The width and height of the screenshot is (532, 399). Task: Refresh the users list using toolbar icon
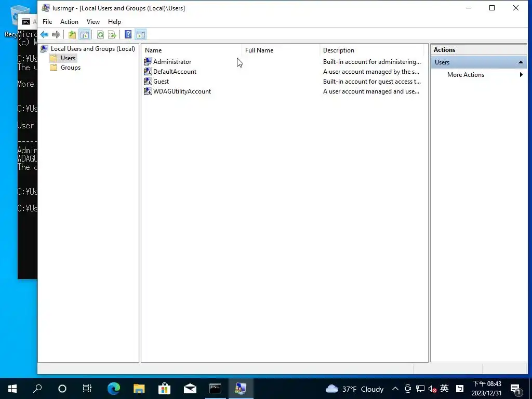tap(100, 35)
